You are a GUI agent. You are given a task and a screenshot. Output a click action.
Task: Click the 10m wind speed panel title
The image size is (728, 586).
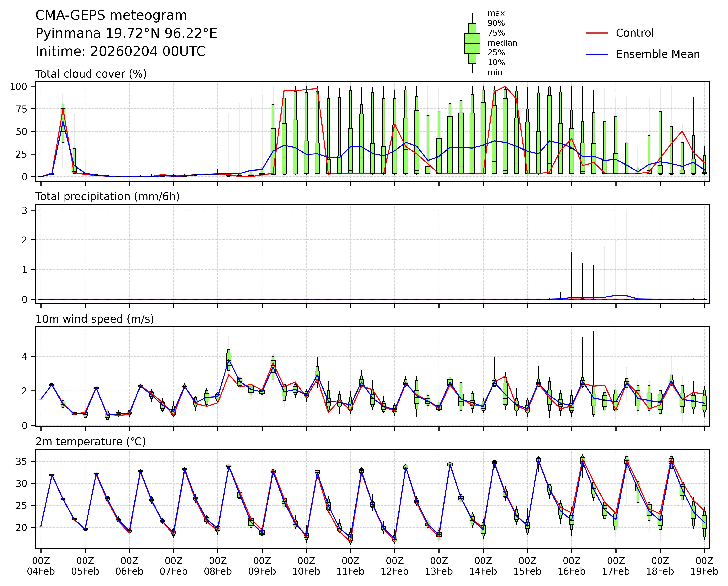tap(95, 319)
